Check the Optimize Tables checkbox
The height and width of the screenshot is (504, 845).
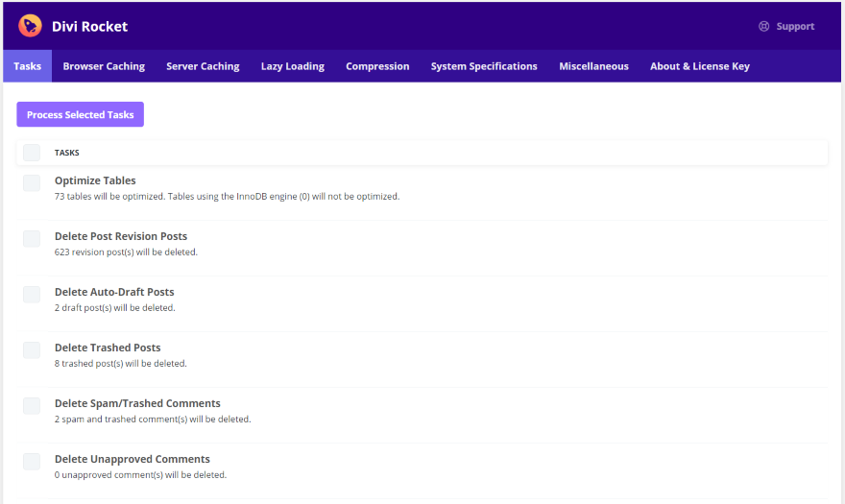(32, 182)
